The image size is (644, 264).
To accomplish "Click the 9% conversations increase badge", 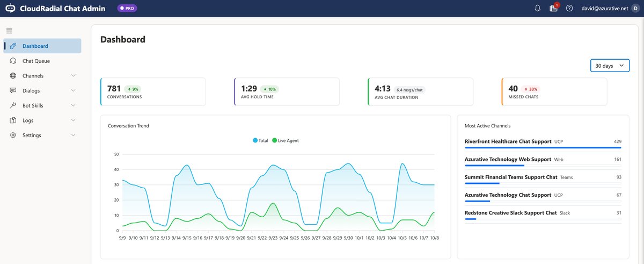I will tap(133, 89).
